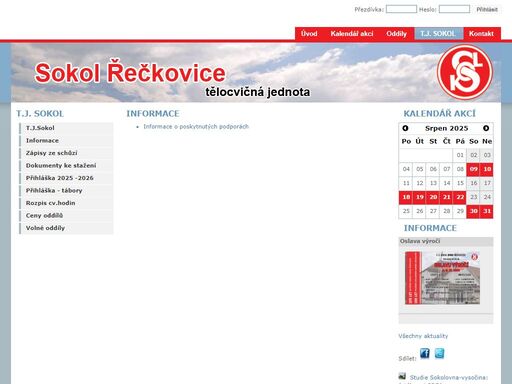Image resolution: width=512 pixels, height=384 pixels.
Task: Click calendar day 01
Action: (x=460, y=155)
